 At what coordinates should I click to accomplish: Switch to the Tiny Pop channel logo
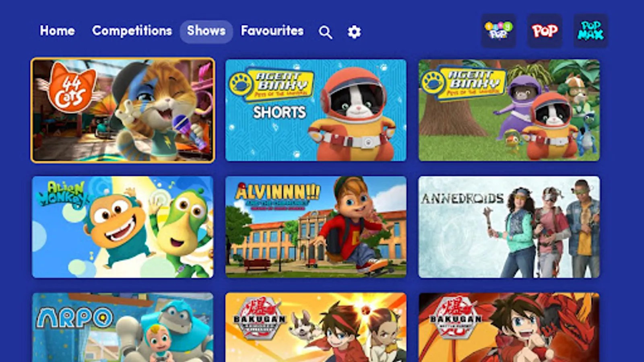[499, 31]
